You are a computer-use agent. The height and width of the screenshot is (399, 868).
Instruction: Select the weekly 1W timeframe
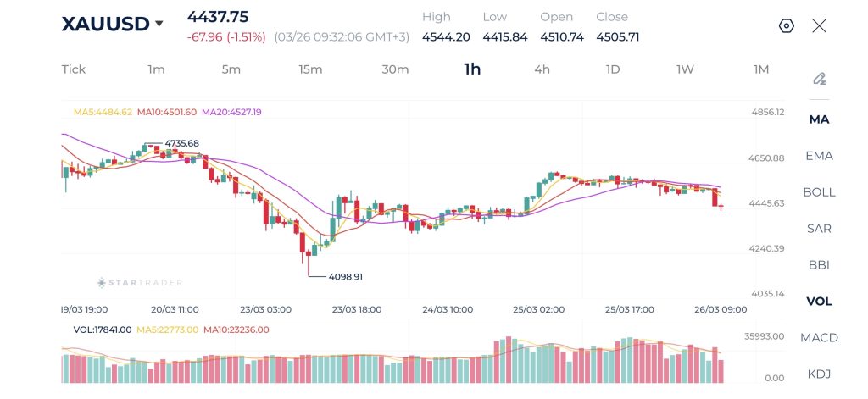click(685, 69)
